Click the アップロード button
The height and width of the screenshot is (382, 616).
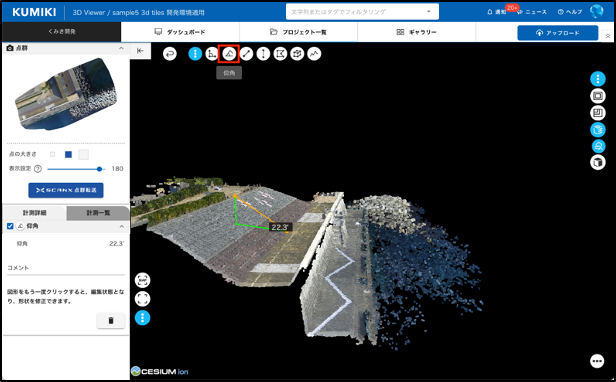[558, 33]
